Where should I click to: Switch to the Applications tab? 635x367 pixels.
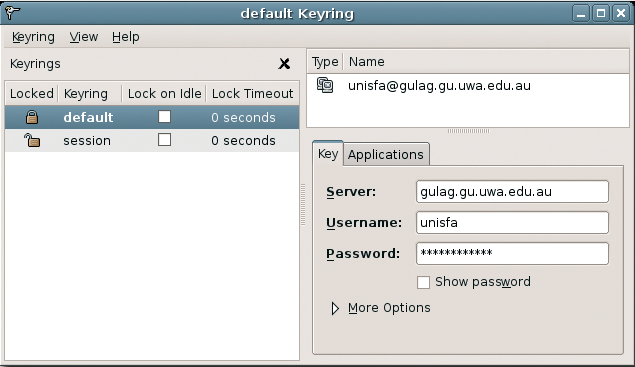click(x=386, y=154)
